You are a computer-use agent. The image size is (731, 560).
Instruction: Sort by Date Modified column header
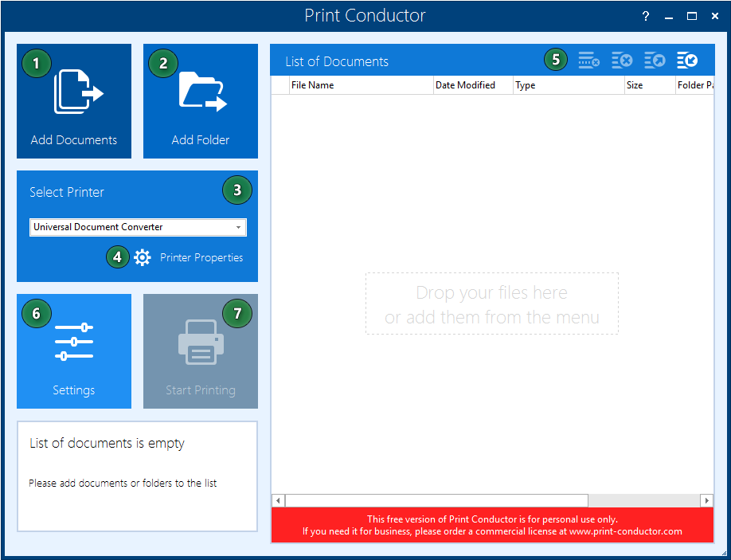pyautogui.click(x=473, y=85)
